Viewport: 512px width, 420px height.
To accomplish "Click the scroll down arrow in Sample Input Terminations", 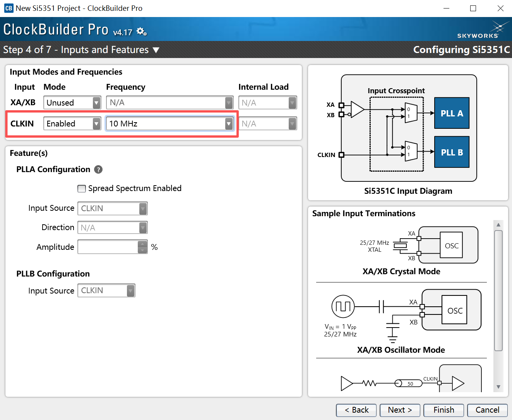I will (x=498, y=387).
